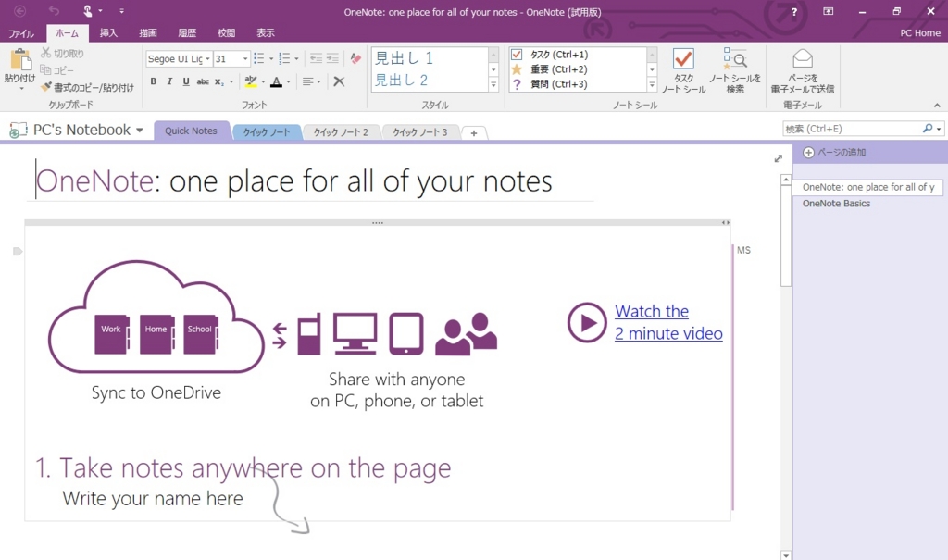Click the ribbon display options icon
Viewport: 948px width, 560px height.
[829, 11]
